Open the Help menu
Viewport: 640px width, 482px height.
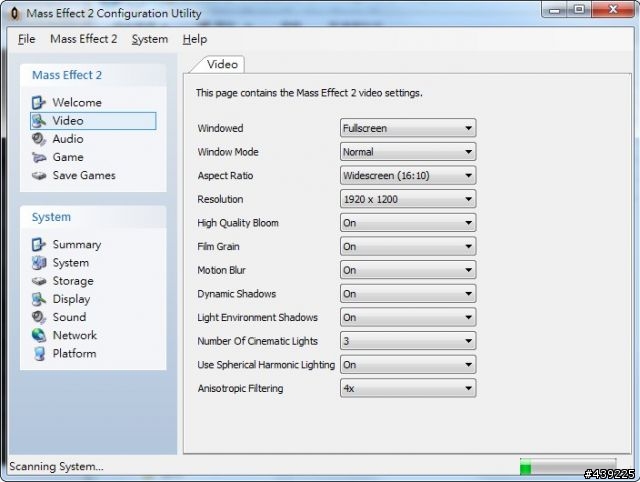coord(195,39)
